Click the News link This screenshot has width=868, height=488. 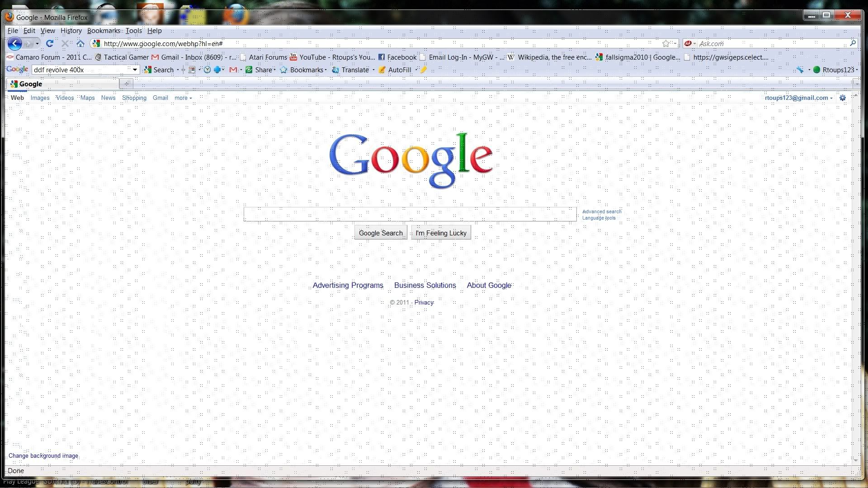coord(108,98)
